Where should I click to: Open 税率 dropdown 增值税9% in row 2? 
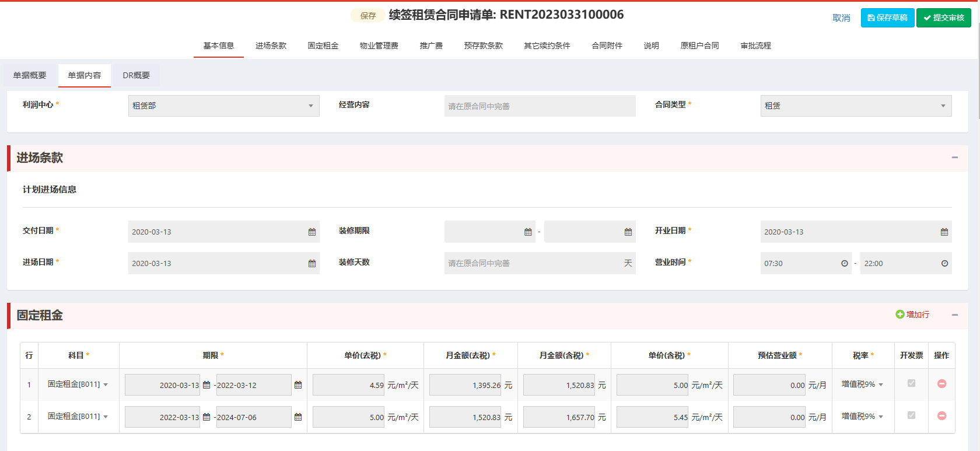coord(862,417)
